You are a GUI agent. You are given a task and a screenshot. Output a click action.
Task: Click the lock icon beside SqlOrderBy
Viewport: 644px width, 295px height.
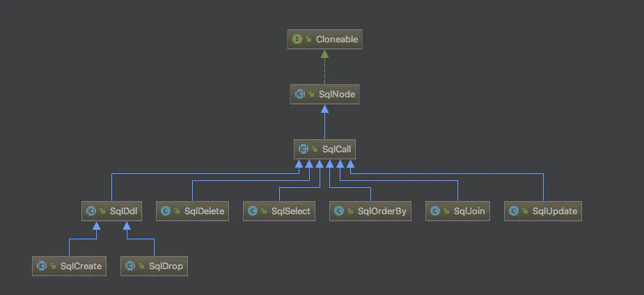point(350,212)
